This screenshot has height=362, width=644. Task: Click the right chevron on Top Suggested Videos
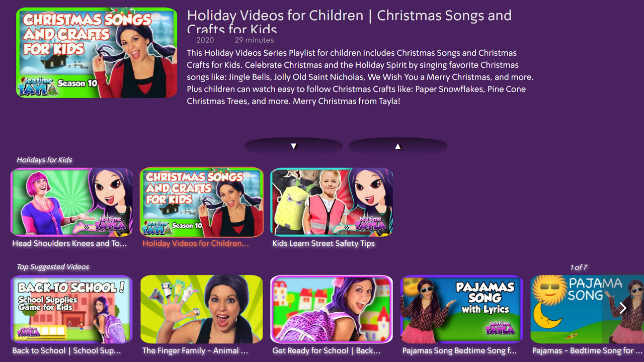[623, 308]
